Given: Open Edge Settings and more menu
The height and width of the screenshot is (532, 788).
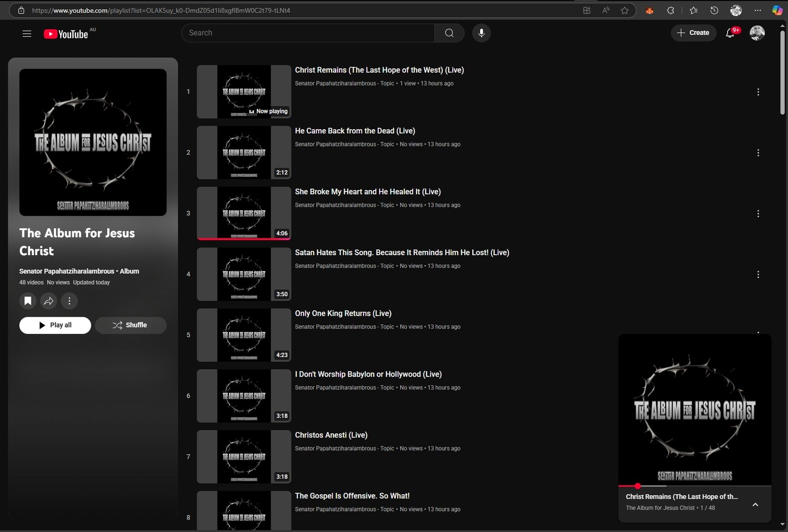Looking at the screenshot, I should point(758,11).
